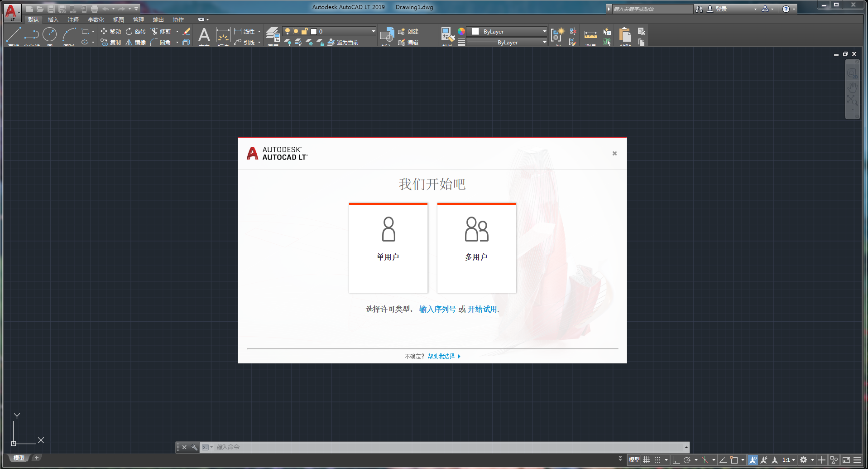Toggle 2D object snap in status bar
Image resolution: width=868 pixels, height=469 pixels.
click(x=734, y=459)
